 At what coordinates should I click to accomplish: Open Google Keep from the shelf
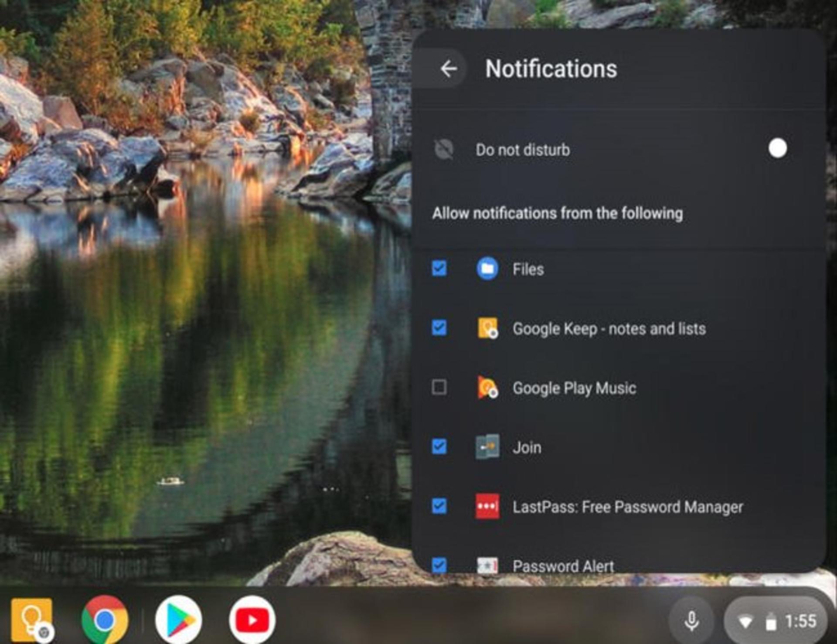(32, 620)
